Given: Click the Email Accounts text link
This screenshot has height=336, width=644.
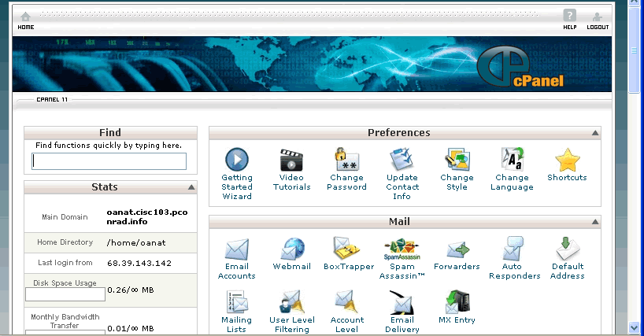Looking at the screenshot, I should 236,271.
